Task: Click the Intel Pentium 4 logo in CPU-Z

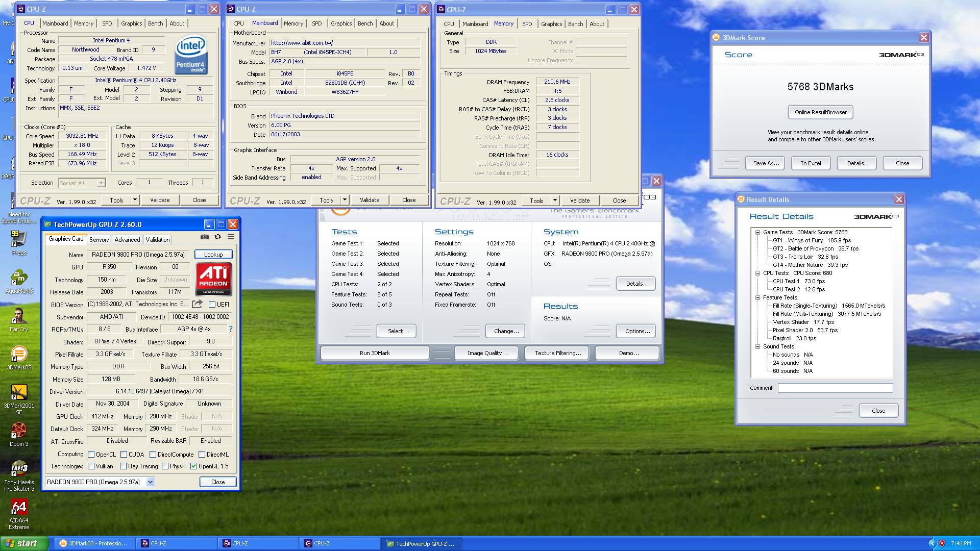Action: [x=191, y=55]
